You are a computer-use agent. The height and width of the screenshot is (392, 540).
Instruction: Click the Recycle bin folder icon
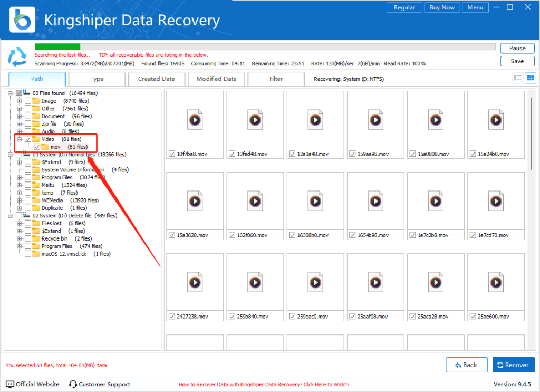click(x=36, y=238)
